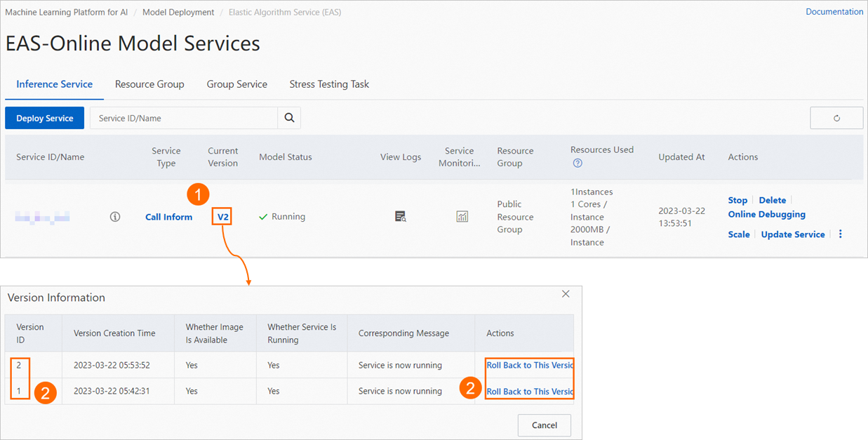The width and height of the screenshot is (868, 440).
Task: Click the search magnifier icon
Action: pyautogui.click(x=289, y=117)
